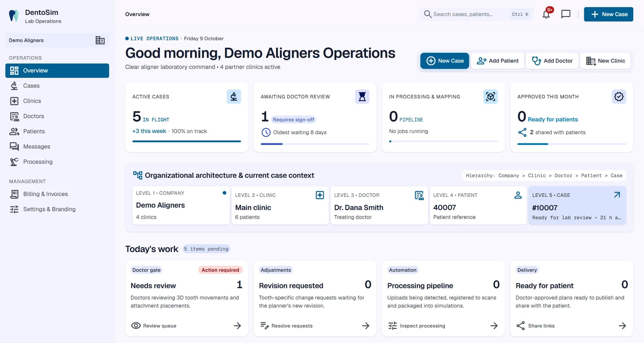Click the top-right New Case button
The height and width of the screenshot is (343, 644).
(608, 14)
